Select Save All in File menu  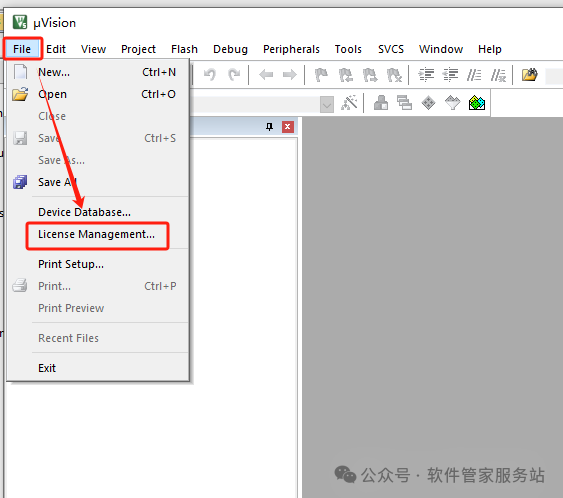coord(98,182)
